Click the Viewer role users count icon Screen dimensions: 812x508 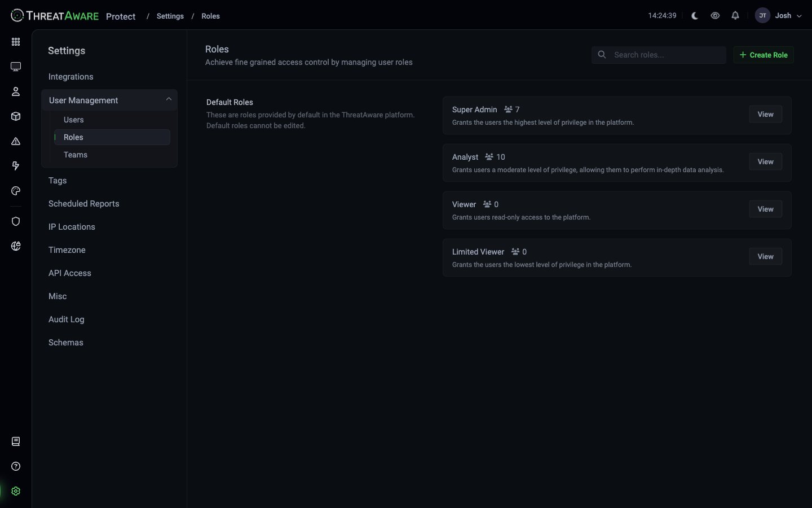coord(487,204)
